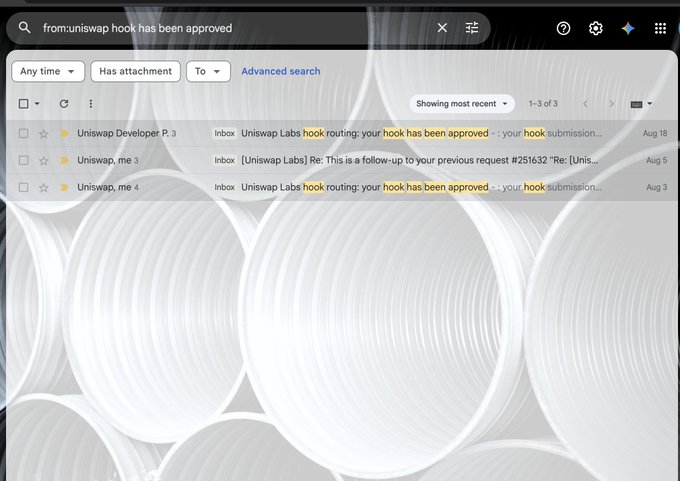Select the Aug 5 email checkbox
680x481 pixels.
point(23,160)
